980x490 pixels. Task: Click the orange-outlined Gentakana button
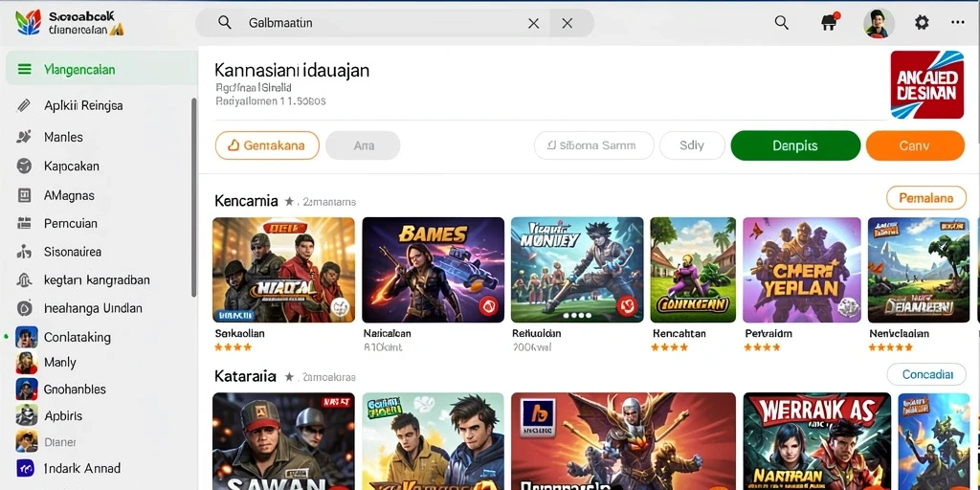pos(267,145)
